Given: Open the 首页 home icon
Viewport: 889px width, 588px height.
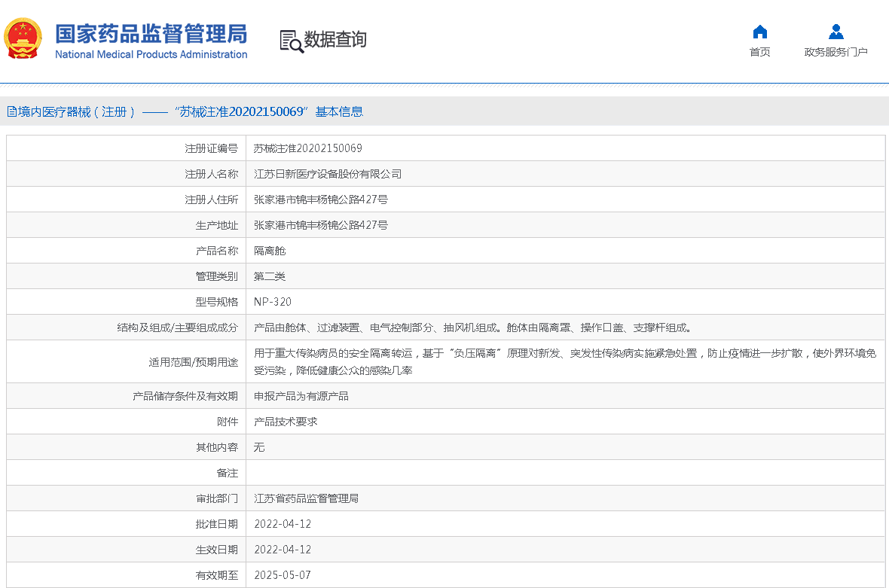Looking at the screenshot, I should pos(759,32).
